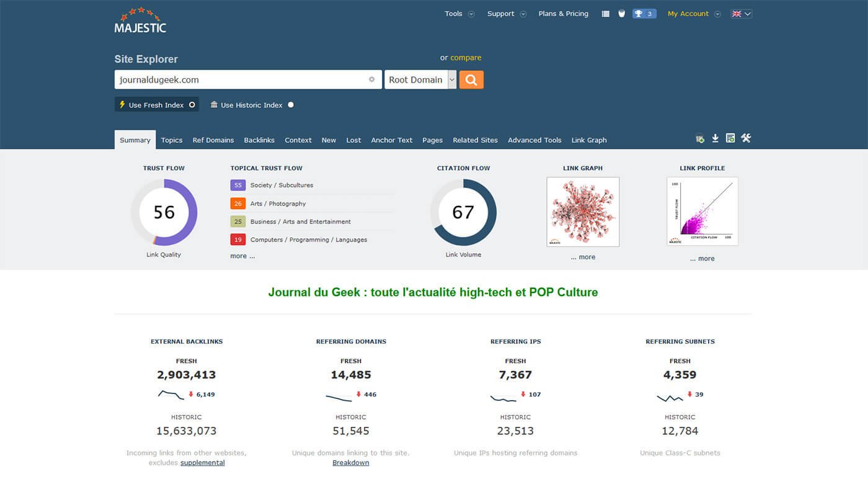Open the Lost tab
The image size is (868, 484).
click(x=353, y=140)
